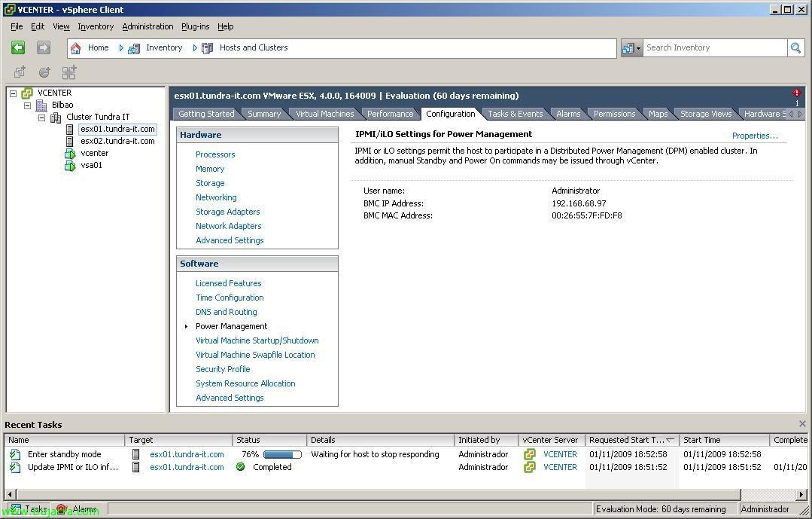The width and height of the screenshot is (812, 519).
Task: Collapse the Bilbao datacenter node
Action: click(27, 105)
